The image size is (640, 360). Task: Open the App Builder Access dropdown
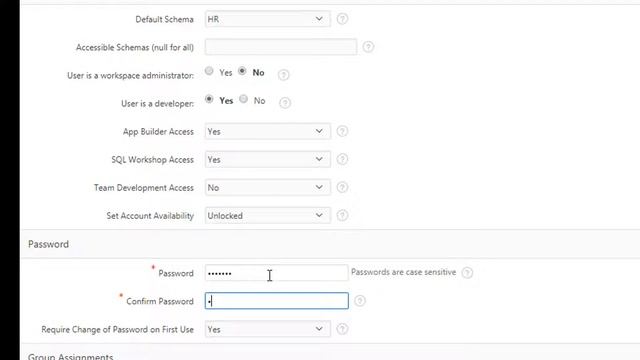click(x=267, y=131)
